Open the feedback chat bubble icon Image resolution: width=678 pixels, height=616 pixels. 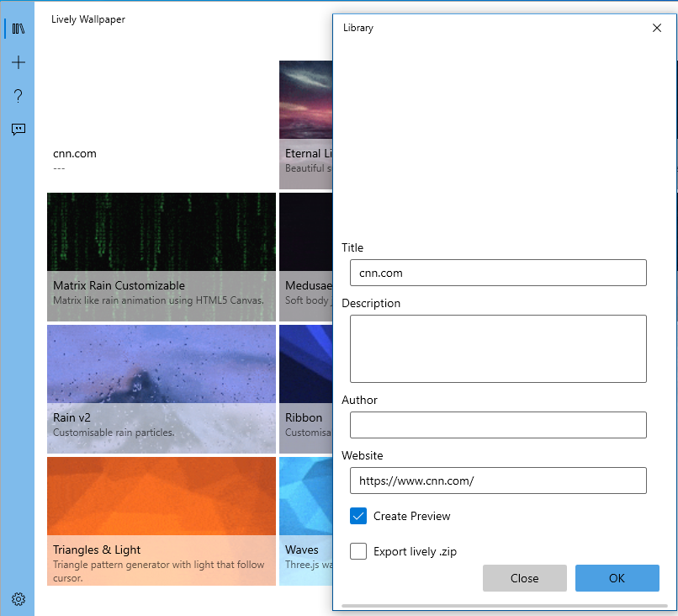(x=18, y=130)
